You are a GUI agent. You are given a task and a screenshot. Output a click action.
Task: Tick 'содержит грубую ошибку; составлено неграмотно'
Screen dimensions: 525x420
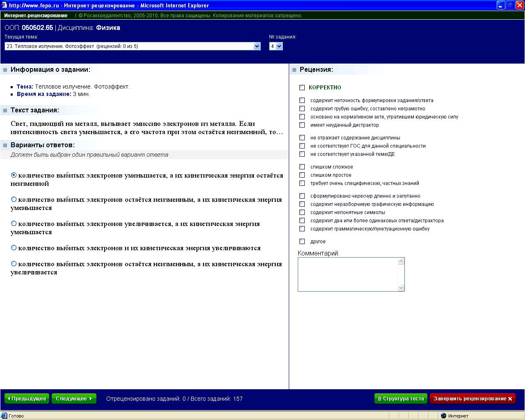302,108
